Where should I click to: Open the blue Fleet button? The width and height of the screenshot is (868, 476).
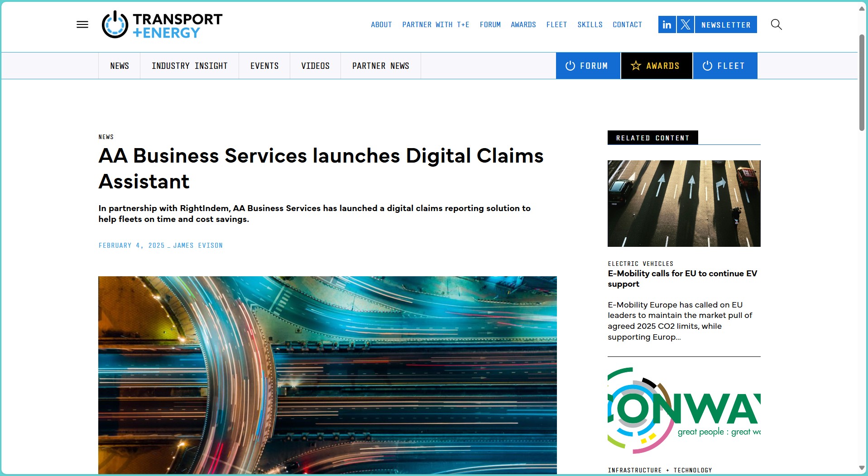click(x=725, y=66)
